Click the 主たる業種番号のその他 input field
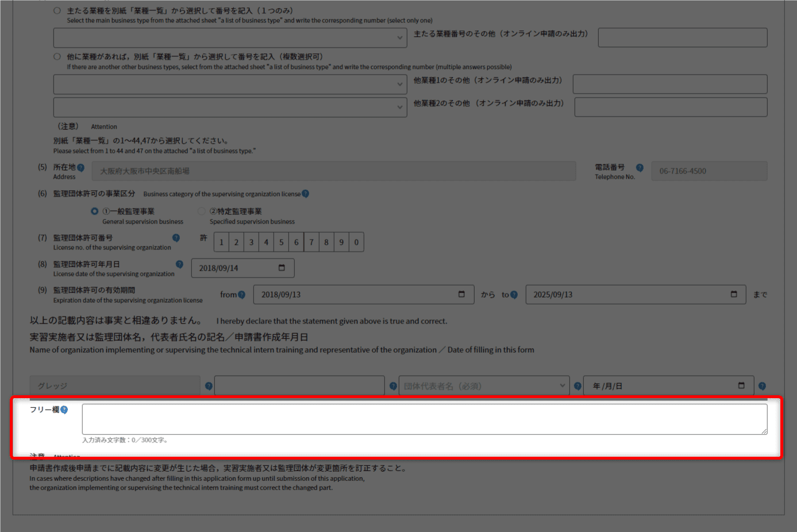 click(x=682, y=37)
